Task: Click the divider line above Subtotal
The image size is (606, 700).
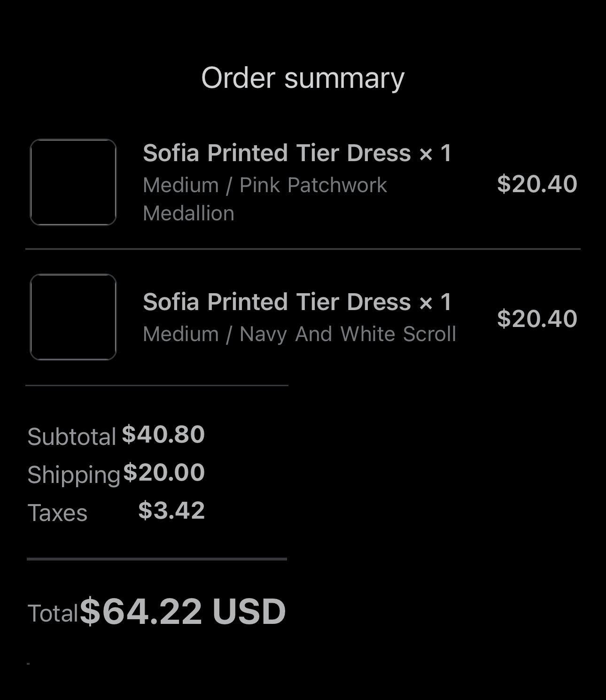Action: click(x=157, y=385)
